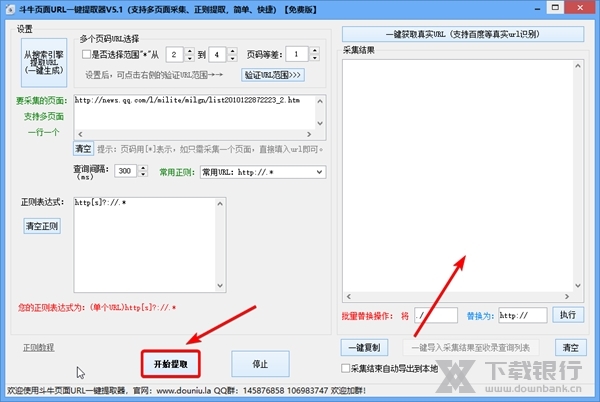The height and width of the screenshot is (402, 600).
Task: Click up arrow of results scrollbar
Action: tap(578, 66)
